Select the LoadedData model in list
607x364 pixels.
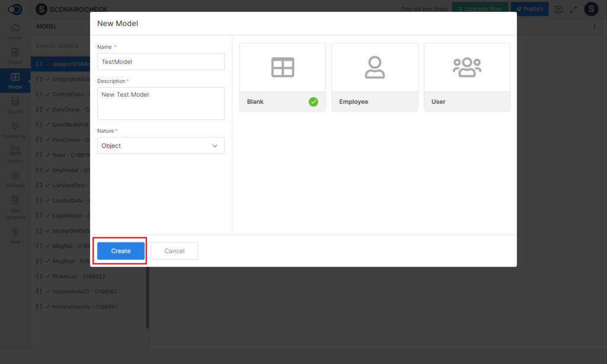pyautogui.click(x=61, y=200)
